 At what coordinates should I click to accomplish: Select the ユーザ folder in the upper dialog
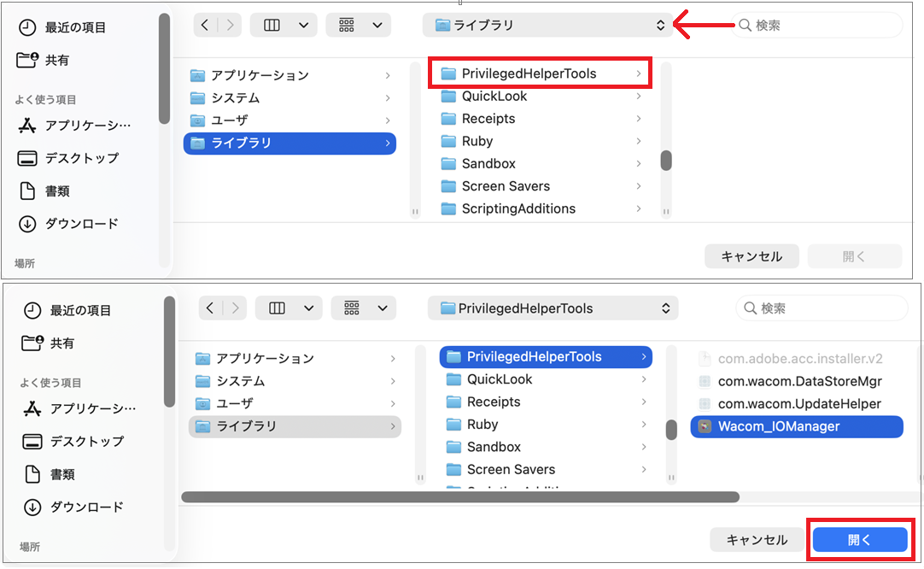[290, 120]
